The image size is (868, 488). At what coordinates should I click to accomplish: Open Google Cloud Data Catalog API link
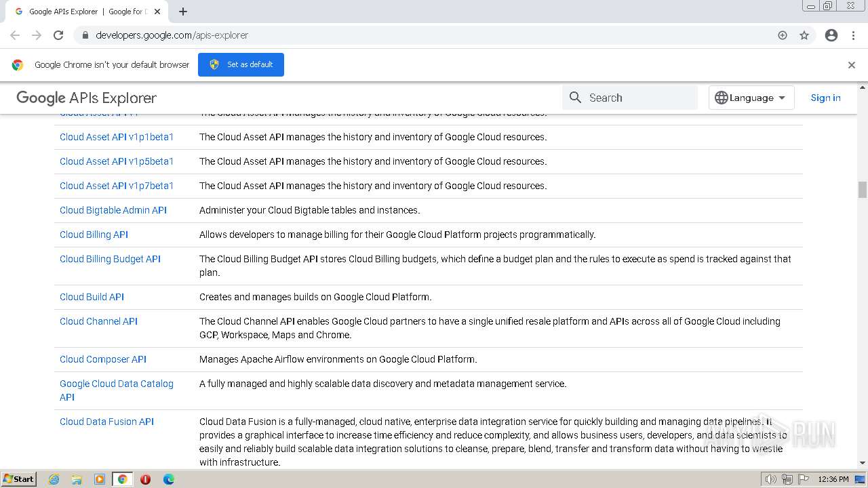(117, 390)
